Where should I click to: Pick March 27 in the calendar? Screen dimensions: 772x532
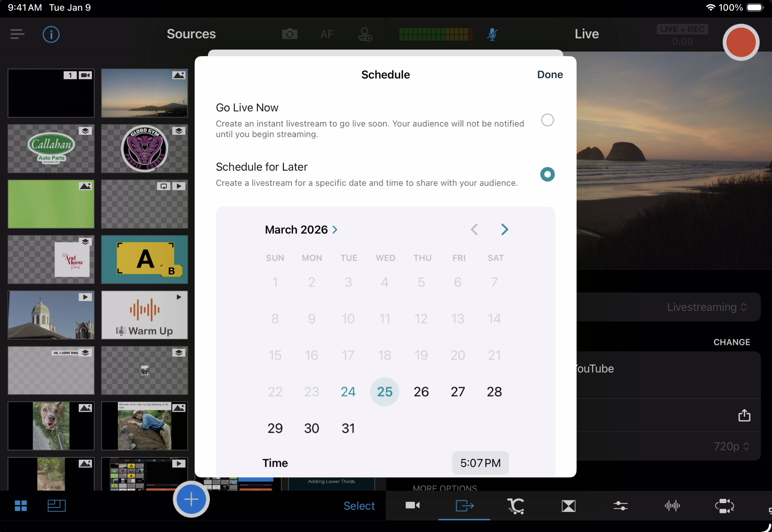457,392
